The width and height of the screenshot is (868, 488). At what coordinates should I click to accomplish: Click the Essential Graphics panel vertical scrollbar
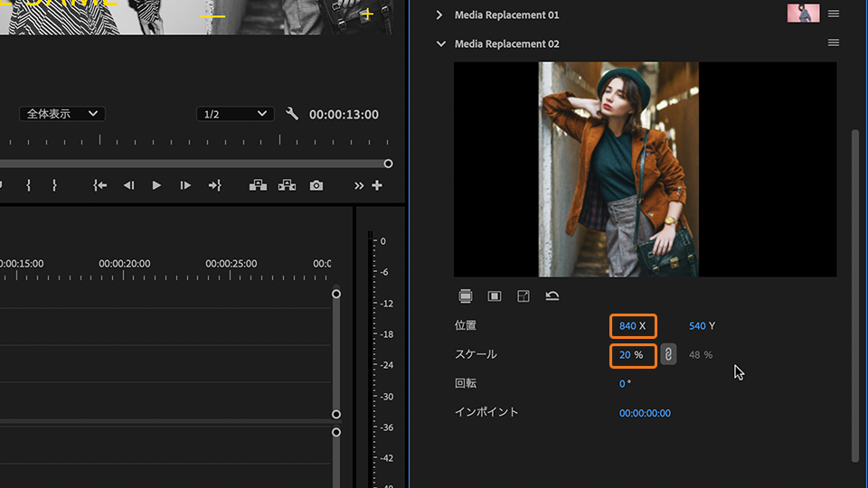click(855, 296)
